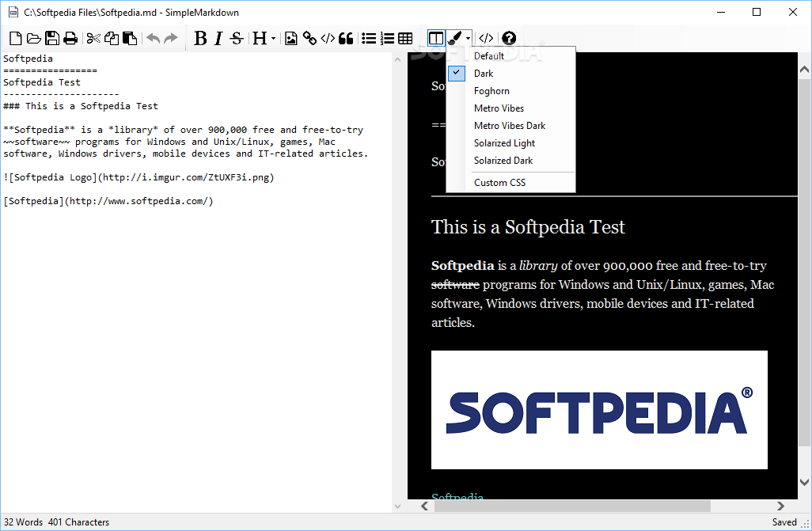
Task: Open the Custom CSS option
Action: [510, 182]
